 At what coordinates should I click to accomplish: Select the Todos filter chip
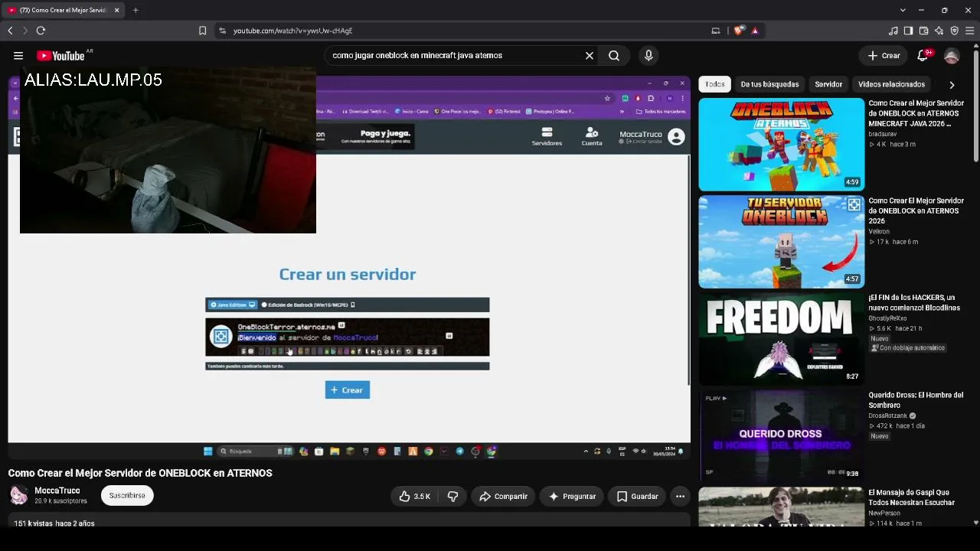pos(715,84)
